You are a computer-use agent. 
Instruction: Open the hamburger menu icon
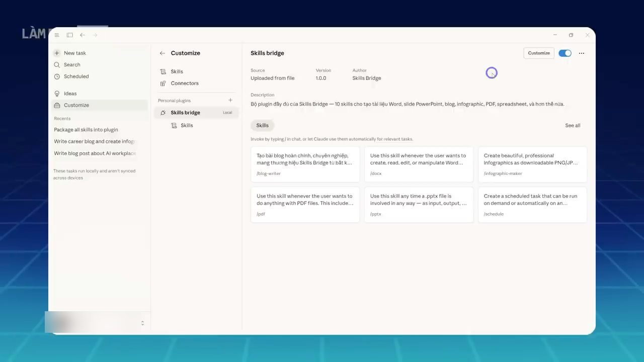pos(57,35)
